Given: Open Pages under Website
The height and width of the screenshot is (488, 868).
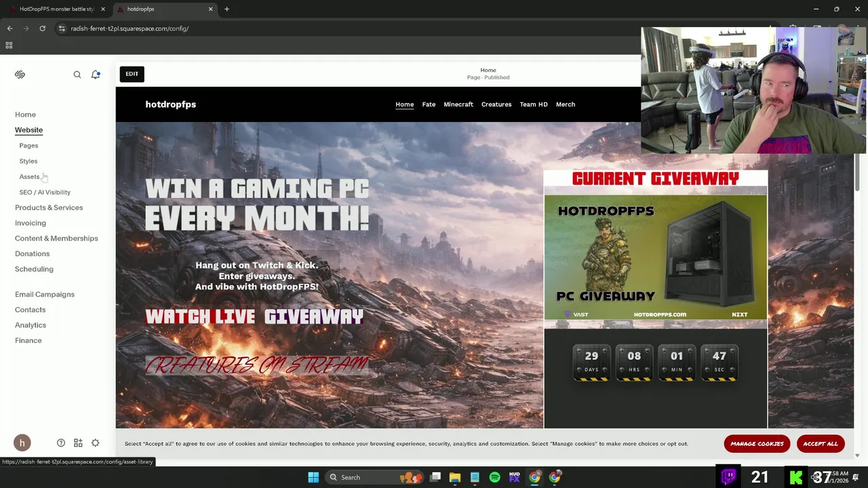Looking at the screenshot, I should [x=28, y=146].
